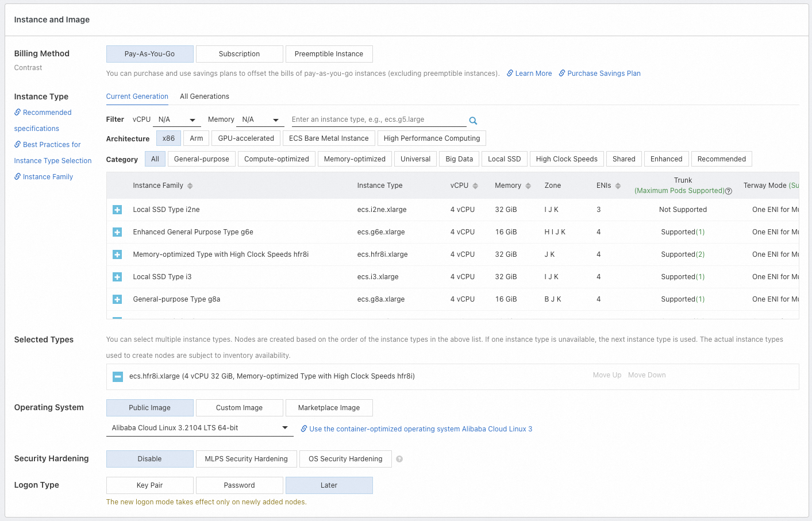Sort by Instance Family column arrows
Viewport: 812px width, 521px height.
click(190, 186)
